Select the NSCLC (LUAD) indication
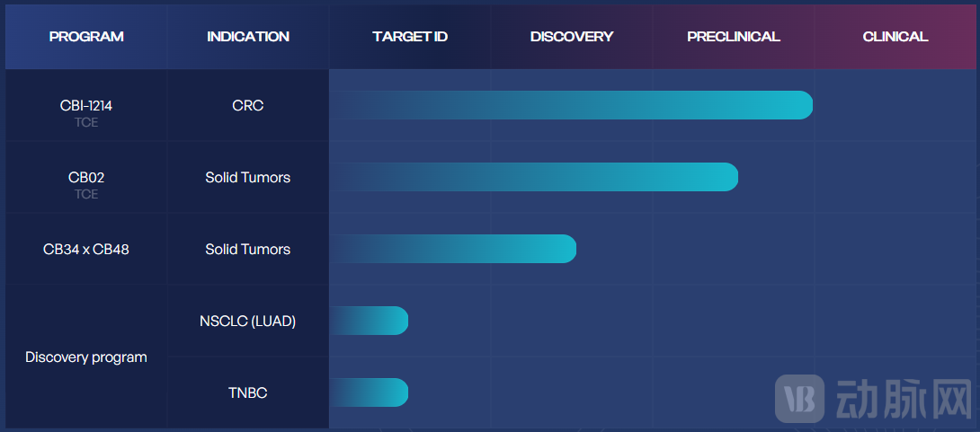This screenshot has width=980, height=432. pos(248,321)
